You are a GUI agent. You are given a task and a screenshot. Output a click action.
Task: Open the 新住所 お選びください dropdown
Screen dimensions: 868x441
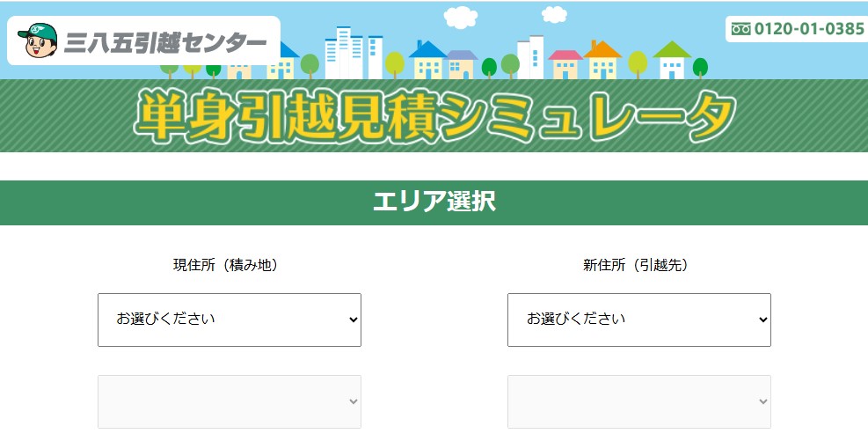point(638,320)
